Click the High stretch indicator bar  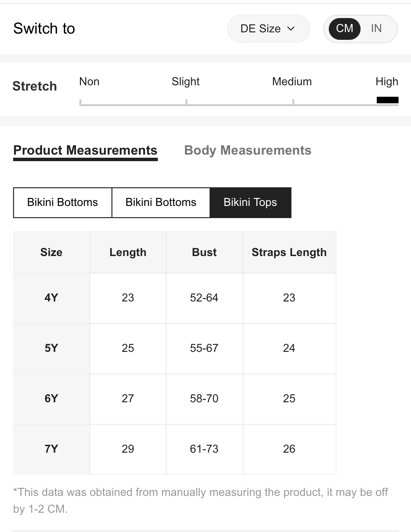pos(387,100)
